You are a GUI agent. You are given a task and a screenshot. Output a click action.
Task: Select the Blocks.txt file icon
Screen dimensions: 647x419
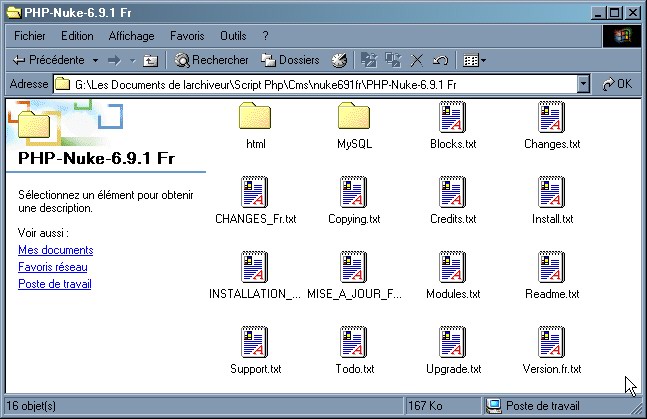[x=453, y=117]
